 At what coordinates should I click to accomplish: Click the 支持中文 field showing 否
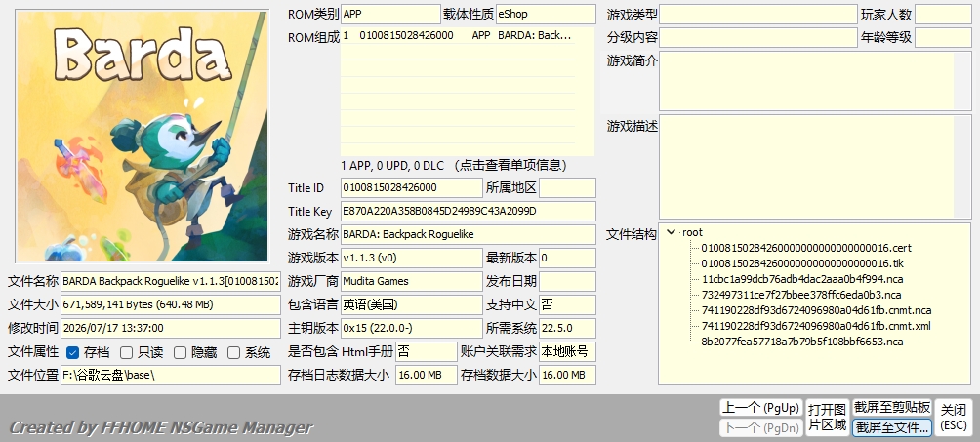click(567, 304)
